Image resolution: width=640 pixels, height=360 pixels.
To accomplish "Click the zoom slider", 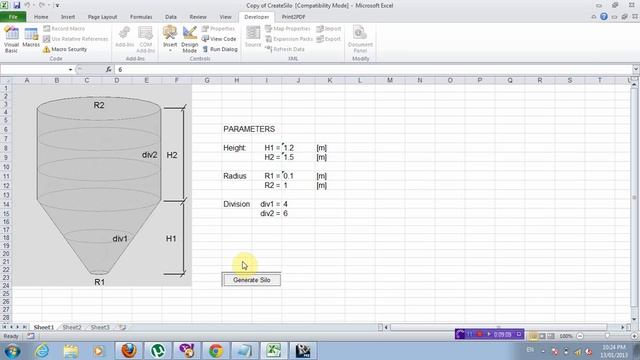I will pyautogui.click(x=607, y=336).
